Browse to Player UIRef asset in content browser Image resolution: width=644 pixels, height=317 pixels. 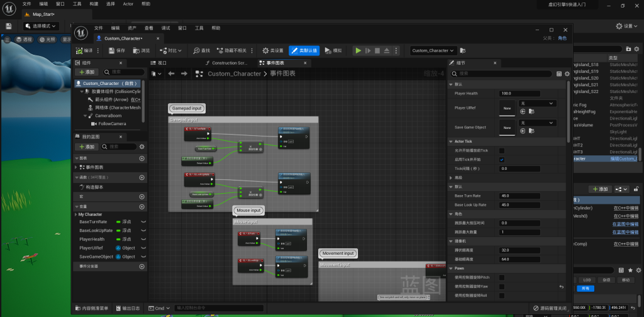(531, 111)
